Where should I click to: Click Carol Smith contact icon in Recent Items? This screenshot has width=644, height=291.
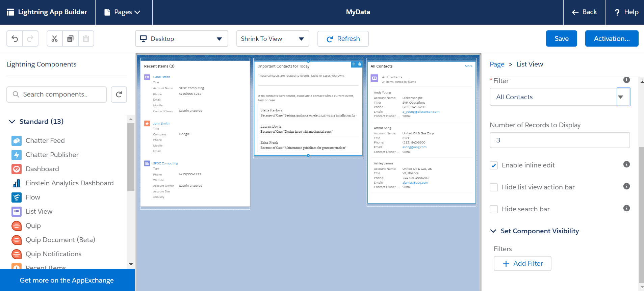click(x=147, y=77)
